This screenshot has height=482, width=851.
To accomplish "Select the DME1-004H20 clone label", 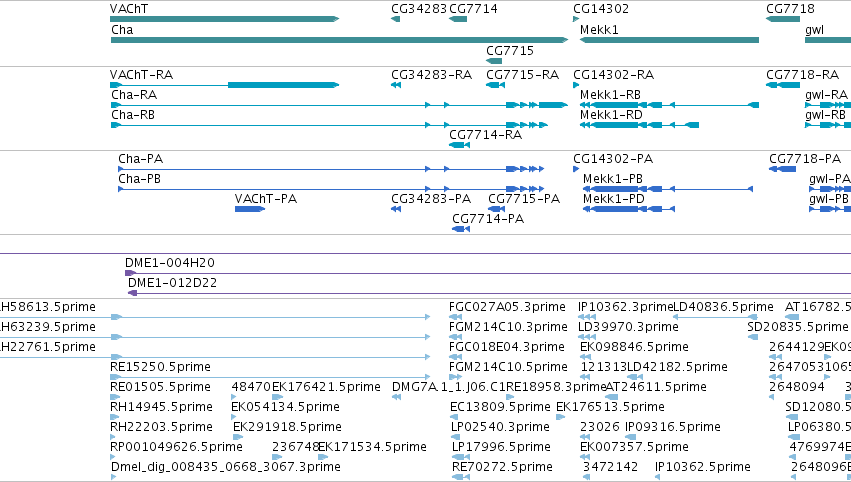I will pyautogui.click(x=170, y=263).
